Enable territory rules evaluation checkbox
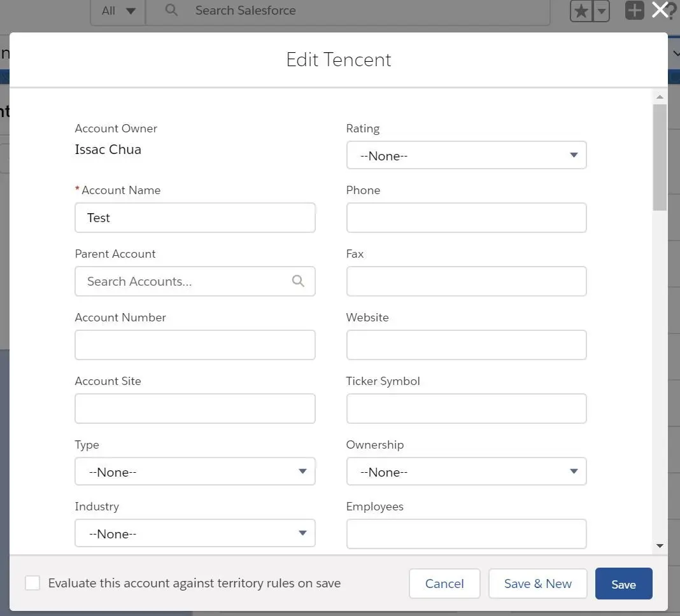The image size is (680, 616). [32, 583]
